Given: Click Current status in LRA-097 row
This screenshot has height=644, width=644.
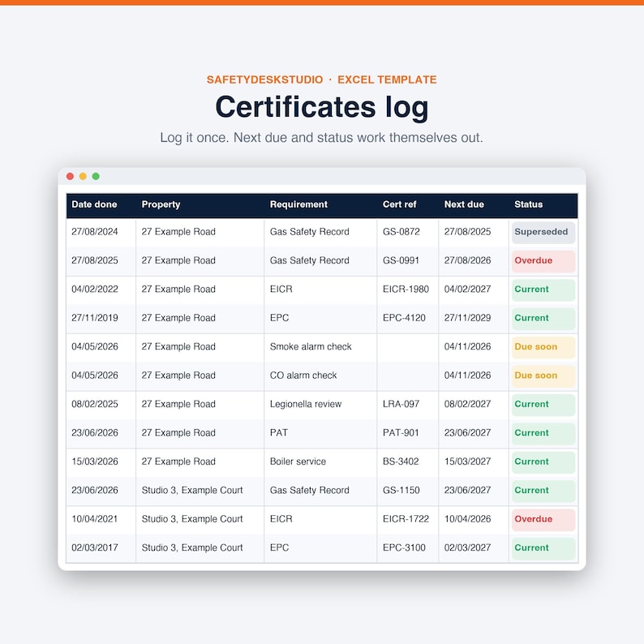Looking at the screenshot, I should pyautogui.click(x=543, y=405).
